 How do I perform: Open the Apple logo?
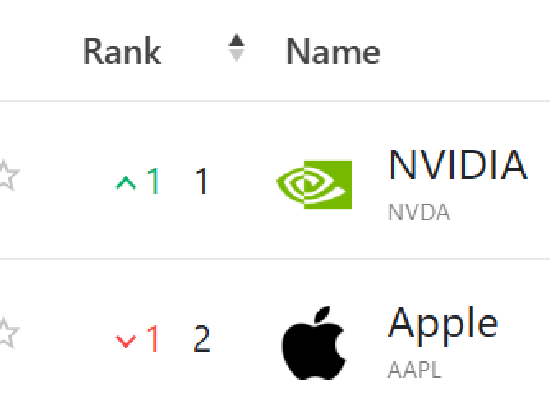[x=314, y=343]
